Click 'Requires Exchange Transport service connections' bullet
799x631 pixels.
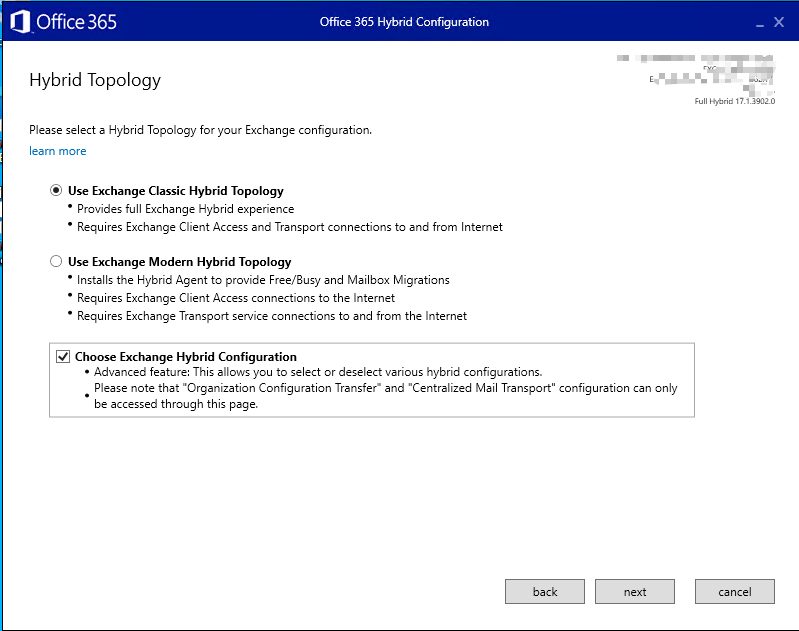272,316
